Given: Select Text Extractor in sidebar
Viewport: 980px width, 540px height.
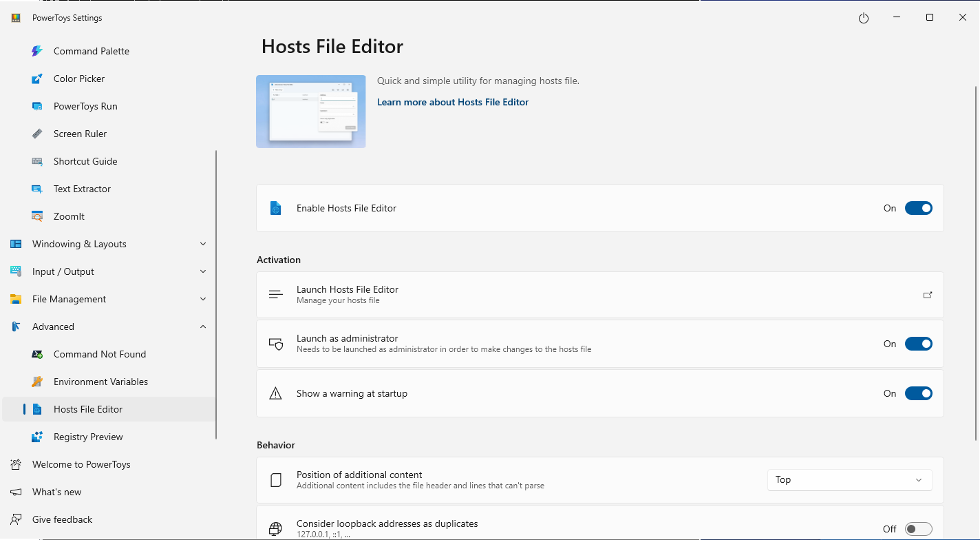Looking at the screenshot, I should point(109,189).
